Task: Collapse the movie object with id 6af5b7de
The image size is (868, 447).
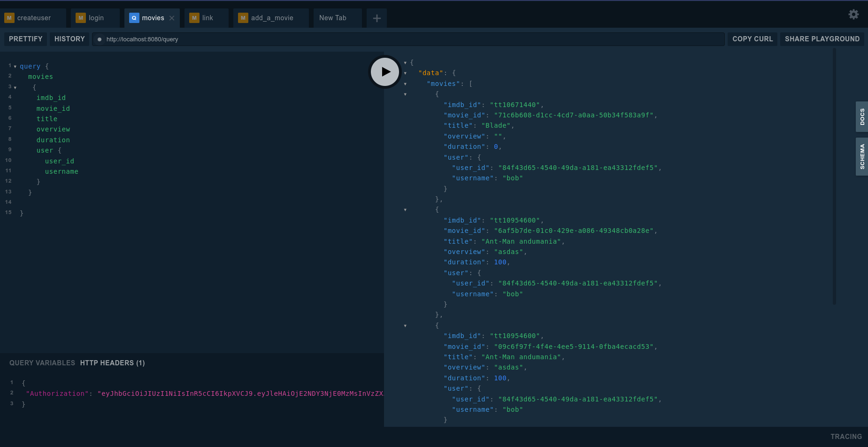Action: (x=405, y=210)
